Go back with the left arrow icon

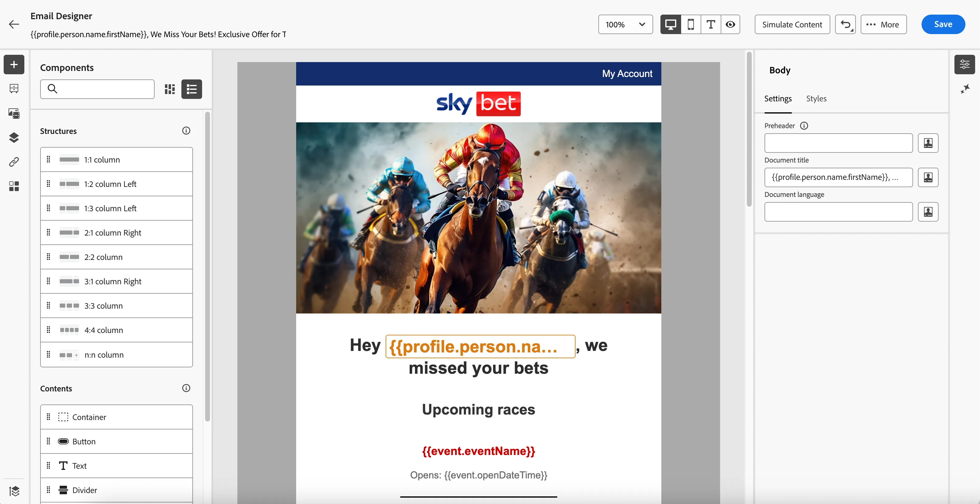pos(14,24)
